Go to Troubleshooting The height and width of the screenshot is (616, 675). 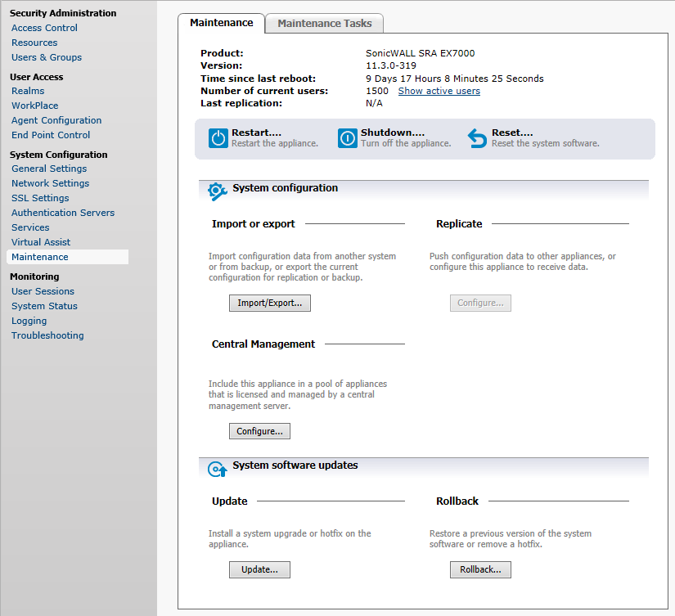[47, 335]
